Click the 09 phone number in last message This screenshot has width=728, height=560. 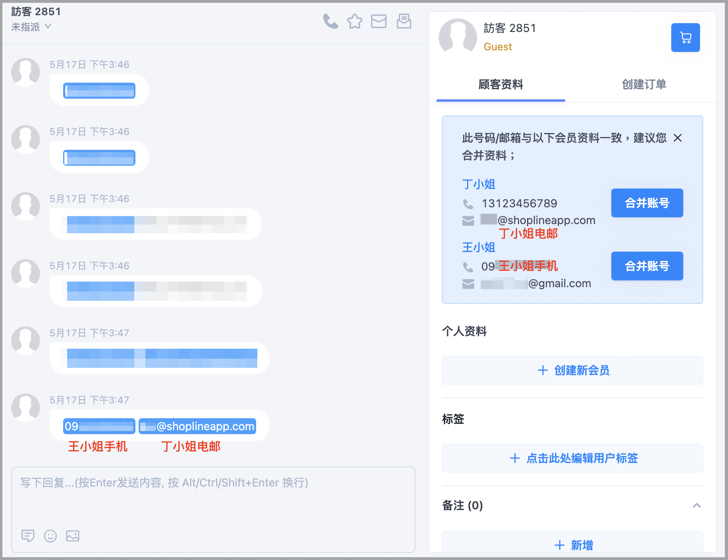pos(99,426)
